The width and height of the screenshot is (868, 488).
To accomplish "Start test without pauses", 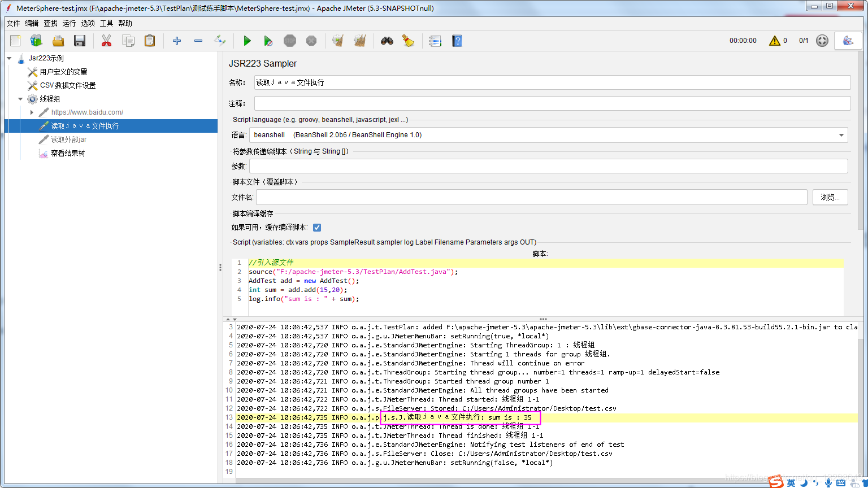I will 268,40.
